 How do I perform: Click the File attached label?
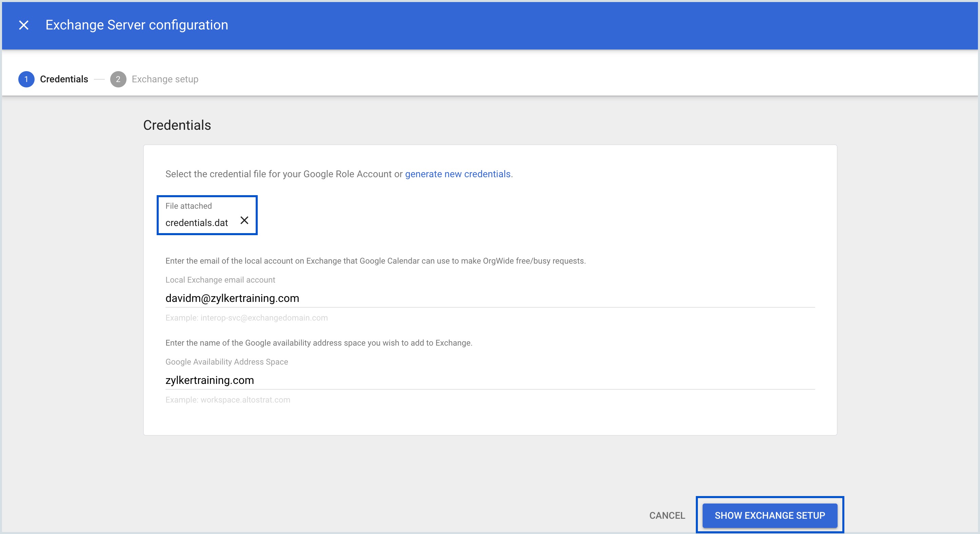coord(189,206)
